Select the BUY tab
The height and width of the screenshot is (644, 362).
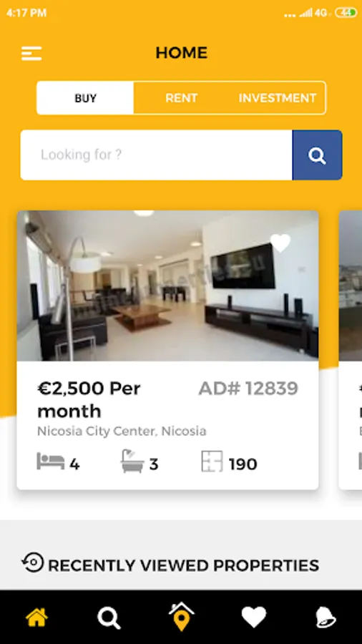coord(85,98)
